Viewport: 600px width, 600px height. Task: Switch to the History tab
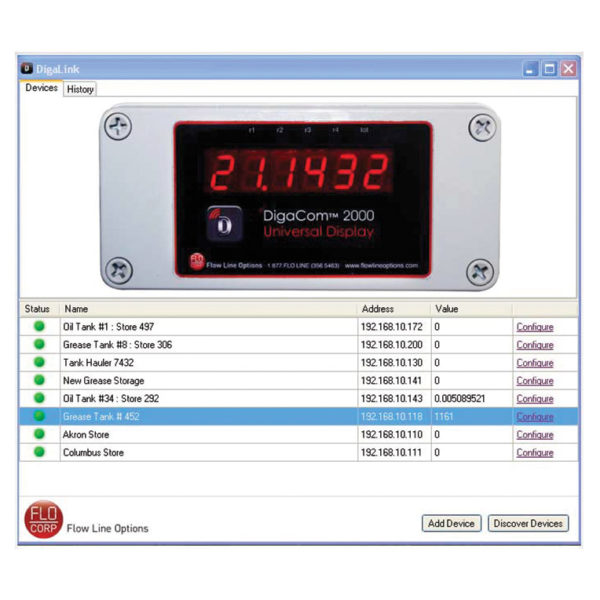point(80,89)
